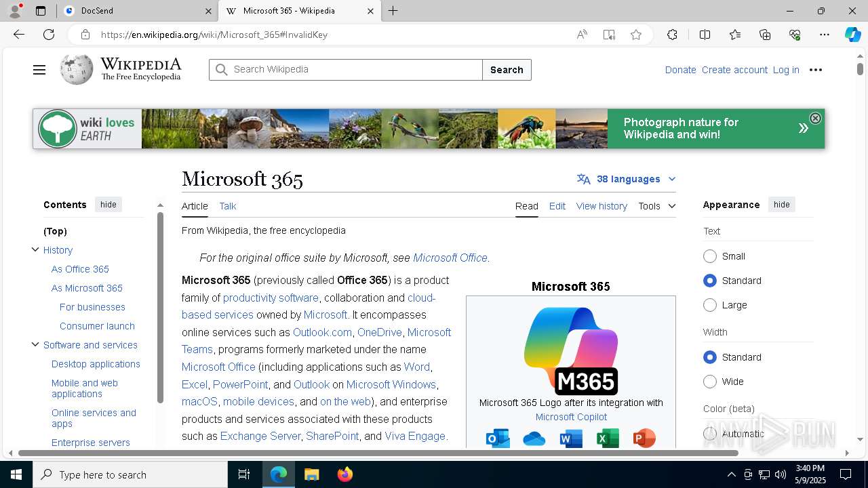Image resolution: width=868 pixels, height=488 pixels.
Task: Click the Wiki Loves Earth tree logo
Action: 58,129
